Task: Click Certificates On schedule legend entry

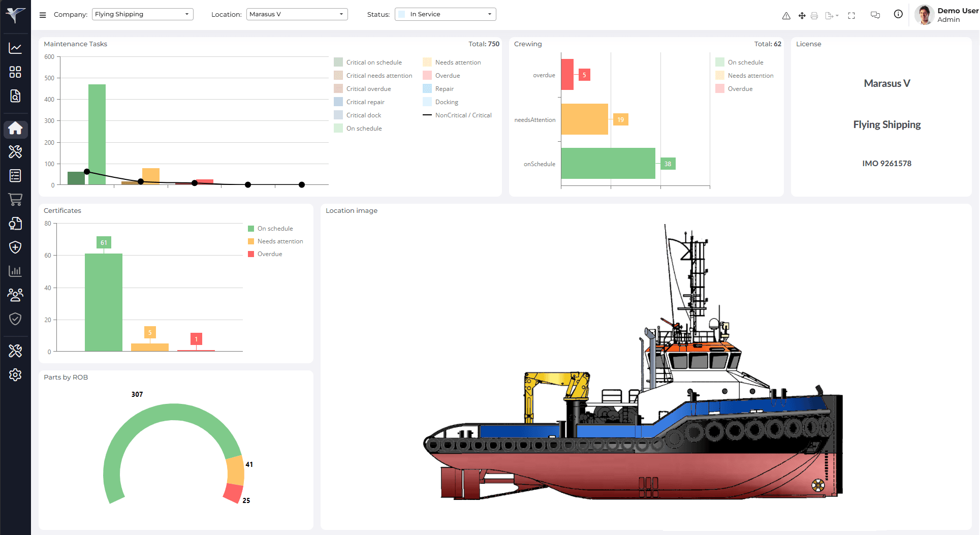Action: click(270, 229)
